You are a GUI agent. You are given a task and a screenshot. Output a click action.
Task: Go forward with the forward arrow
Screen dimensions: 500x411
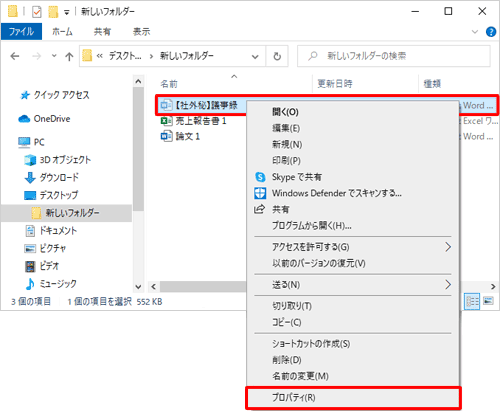36,56
